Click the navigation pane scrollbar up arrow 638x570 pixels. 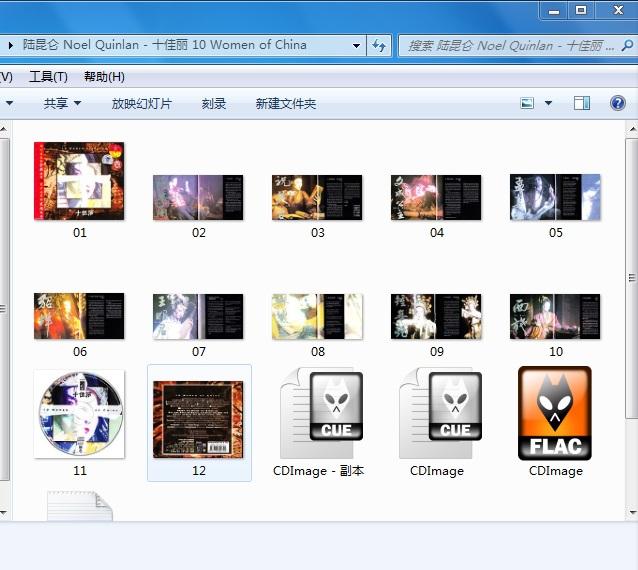pos(4,130)
